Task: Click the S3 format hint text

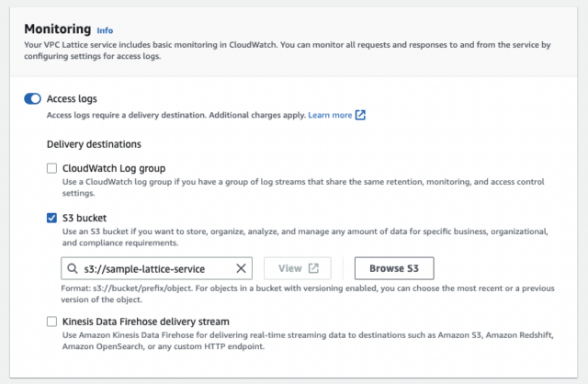Action: point(308,294)
